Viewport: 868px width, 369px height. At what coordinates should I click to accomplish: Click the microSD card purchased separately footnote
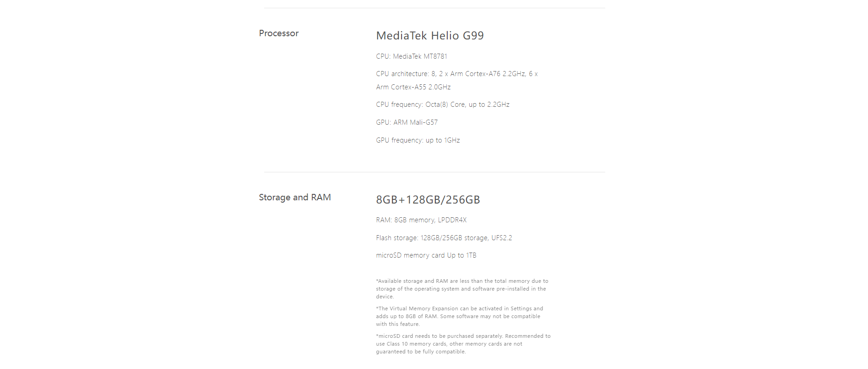coord(463,344)
